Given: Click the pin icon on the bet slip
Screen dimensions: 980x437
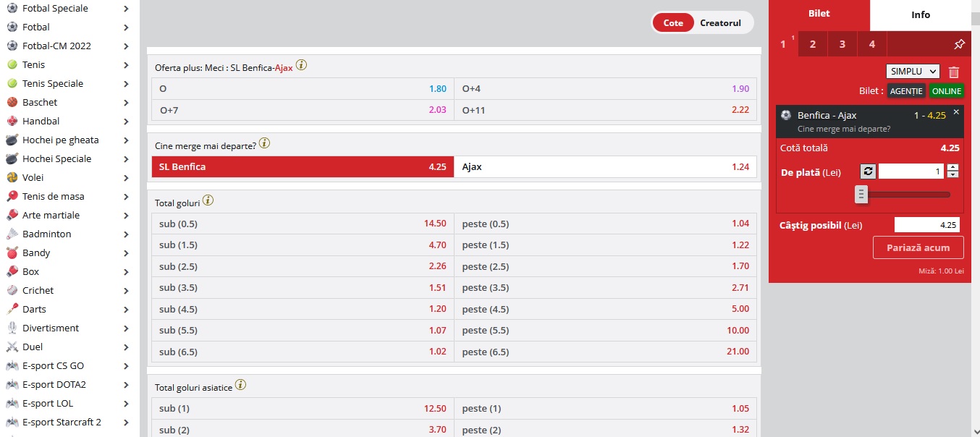Looking at the screenshot, I should (959, 44).
